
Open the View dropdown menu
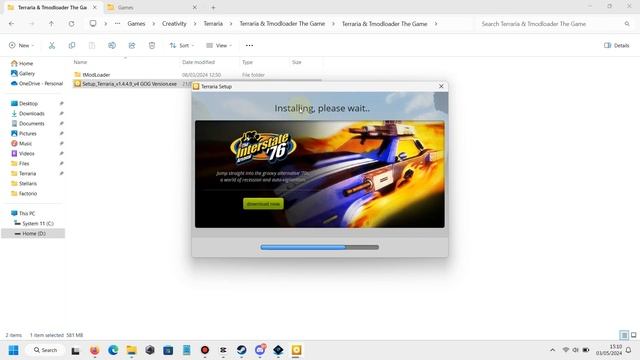click(x=219, y=45)
